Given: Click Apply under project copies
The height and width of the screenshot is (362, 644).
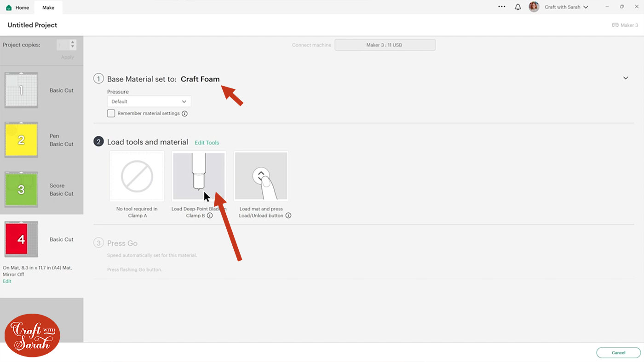Looking at the screenshot, I should (68, 57).
